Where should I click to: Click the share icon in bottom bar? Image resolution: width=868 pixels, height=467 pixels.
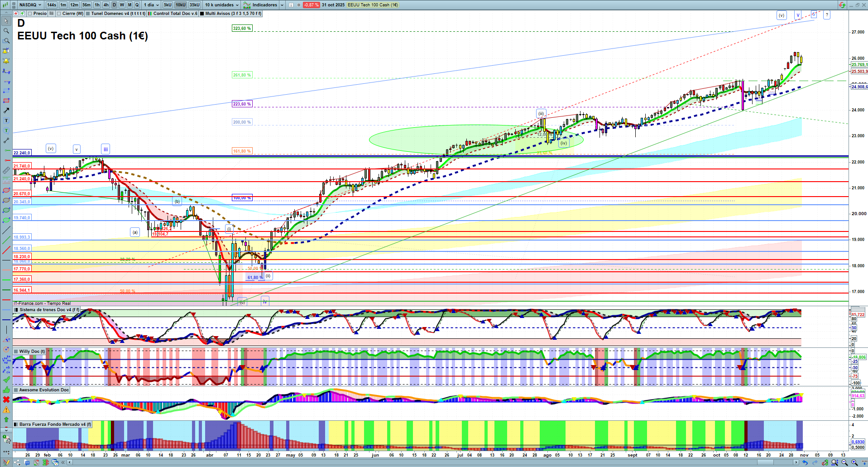17,462
